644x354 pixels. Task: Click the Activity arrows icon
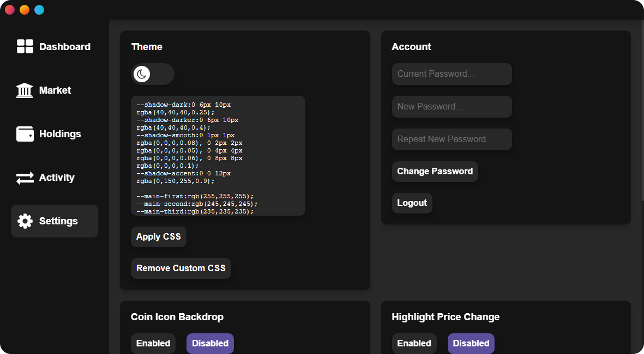click(25, 178)
